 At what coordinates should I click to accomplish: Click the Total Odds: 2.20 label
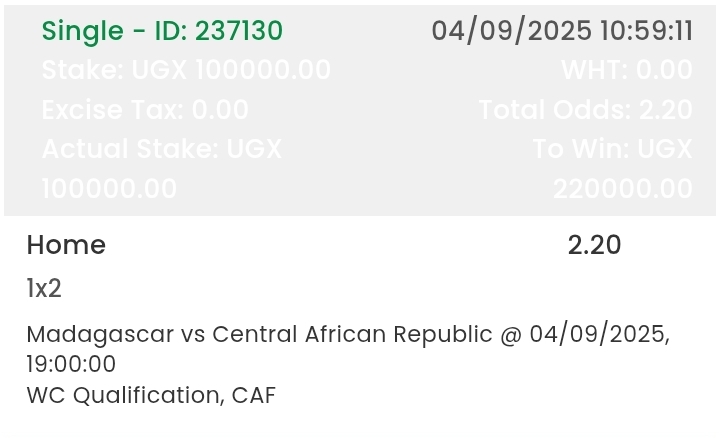point(585,110)
